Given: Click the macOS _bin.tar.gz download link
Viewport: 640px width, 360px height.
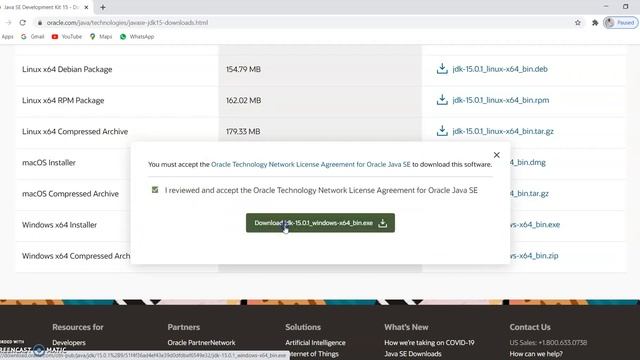Looking at the screenshot, I should [529, 193].
